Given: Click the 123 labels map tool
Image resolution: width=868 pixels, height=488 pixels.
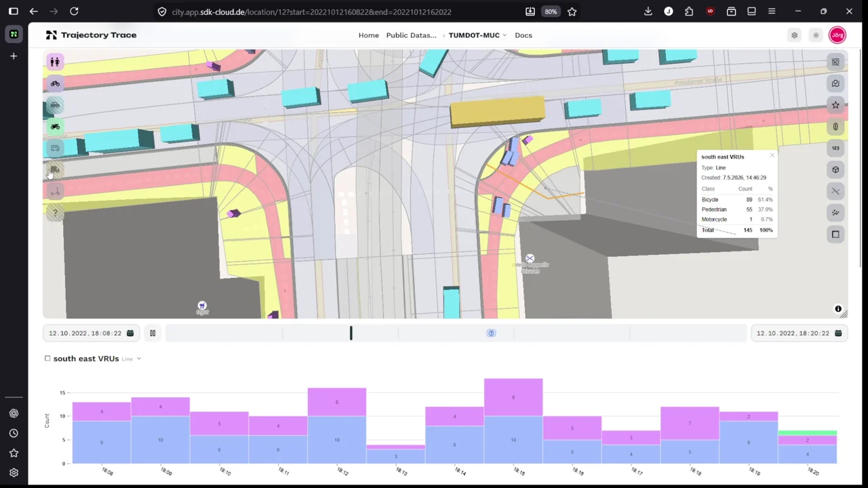Looking at the screenshot, I should click(835, 148).
